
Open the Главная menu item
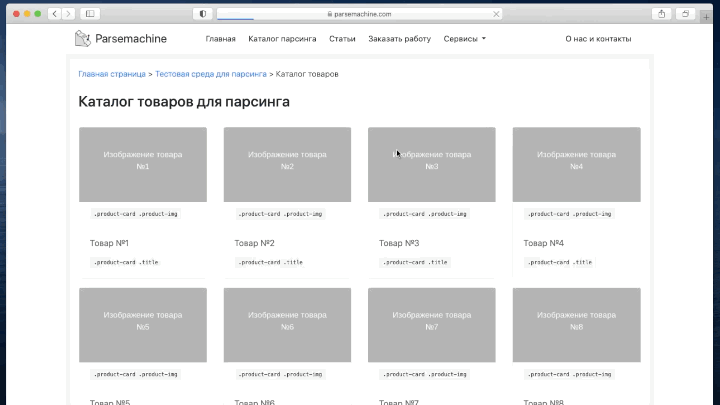[220, 39]
